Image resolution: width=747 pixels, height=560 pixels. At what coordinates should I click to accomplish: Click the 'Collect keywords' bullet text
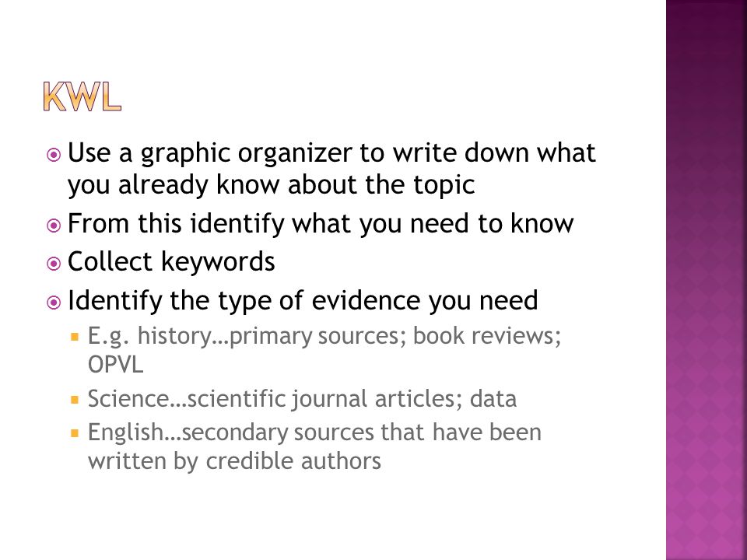tap(171, 262)
